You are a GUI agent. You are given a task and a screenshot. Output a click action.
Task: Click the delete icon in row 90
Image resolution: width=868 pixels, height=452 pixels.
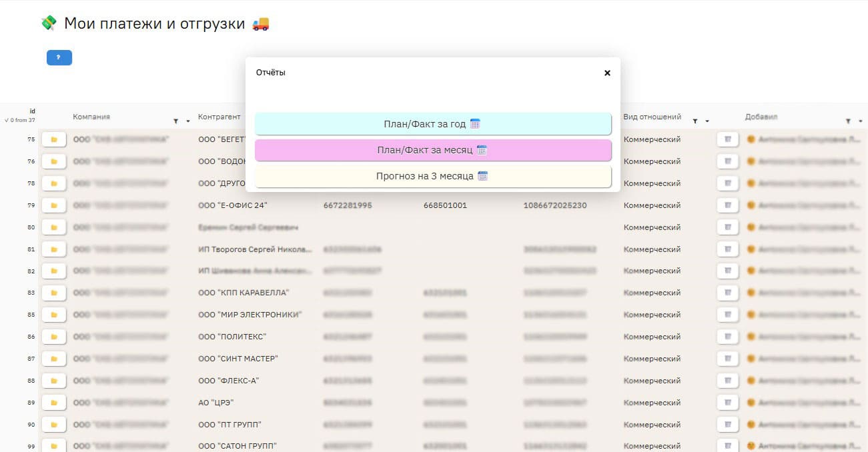pos(728,425)
